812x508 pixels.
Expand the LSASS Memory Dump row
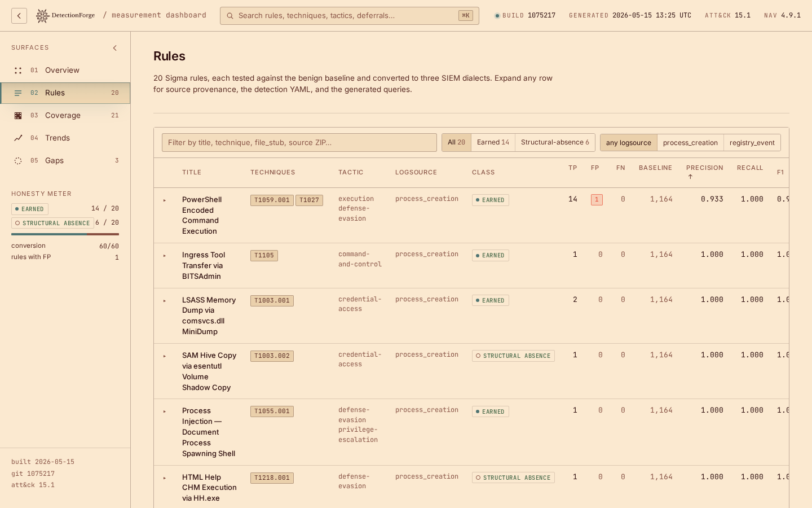(165, 301)
